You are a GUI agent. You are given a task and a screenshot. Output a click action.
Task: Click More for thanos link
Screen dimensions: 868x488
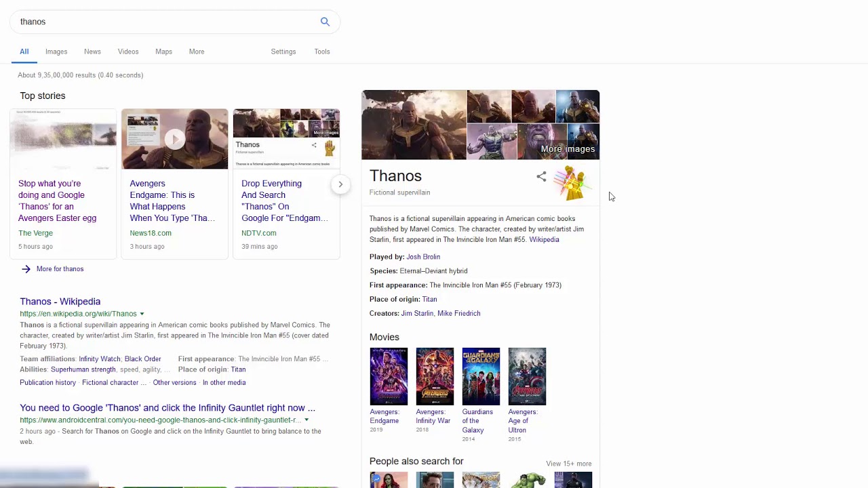(x=60, y=269)
